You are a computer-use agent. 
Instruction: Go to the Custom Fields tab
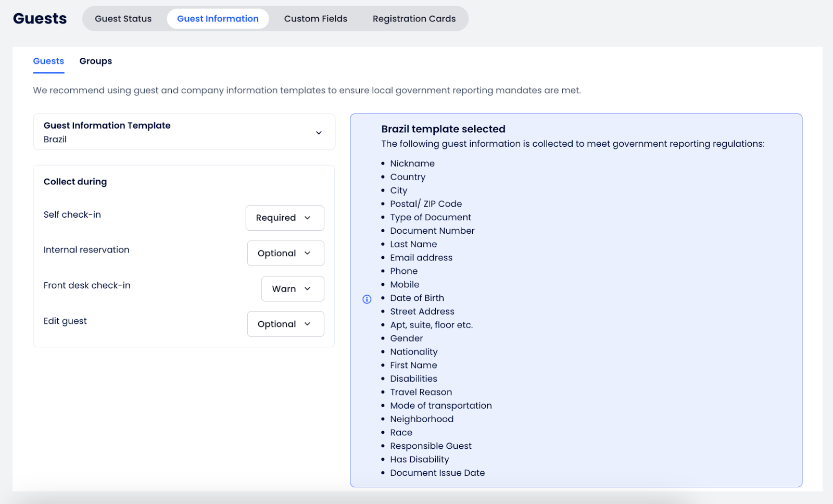(x=315, y=19)
